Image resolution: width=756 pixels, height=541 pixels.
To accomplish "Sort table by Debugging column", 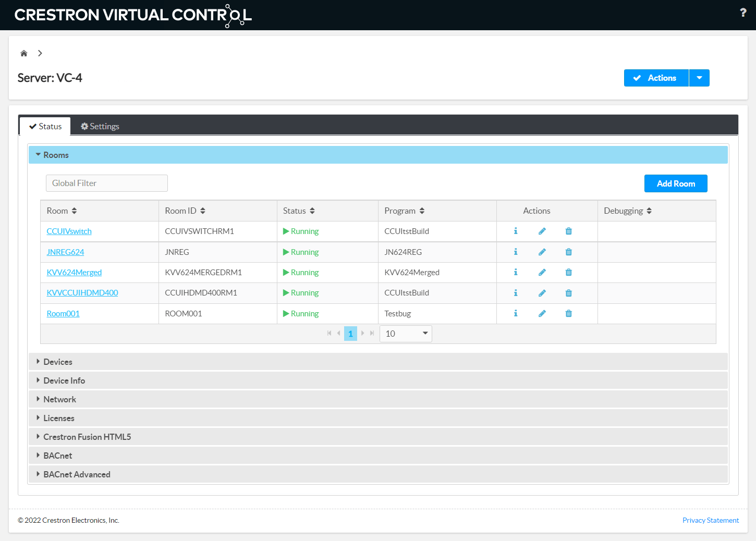I will tap(649, 211).
